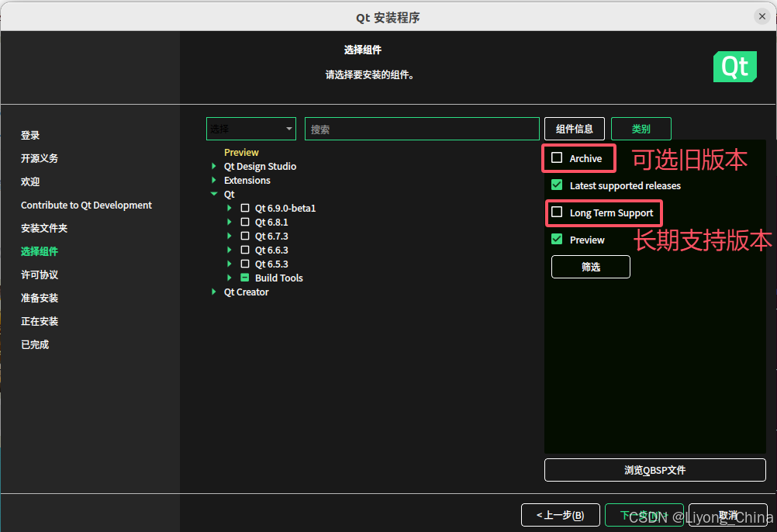This screenshot has width=777, height=532.
Task: Click the Qt logo icon
Action: click(x=735, y=67)
